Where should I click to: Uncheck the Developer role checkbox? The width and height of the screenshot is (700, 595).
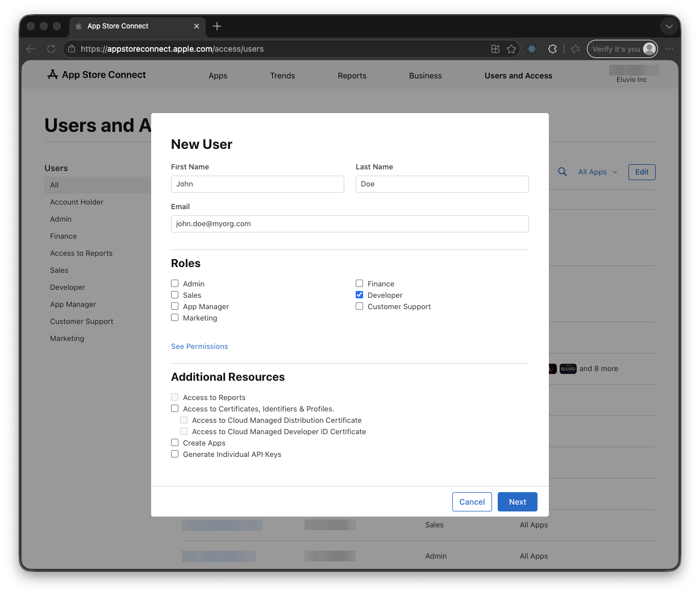pyautogui.click(x=360, y=295)
